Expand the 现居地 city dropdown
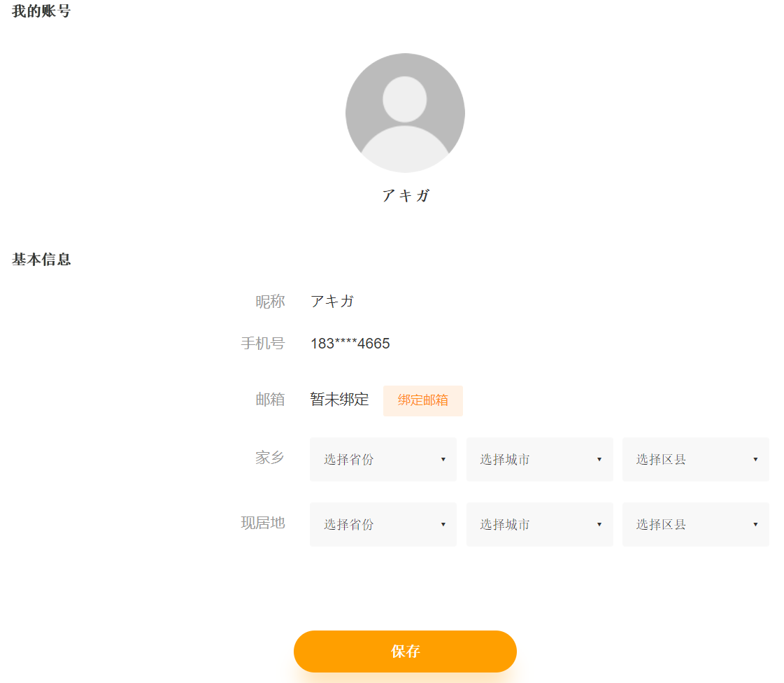784x683 pixels. tap(539, 524)
